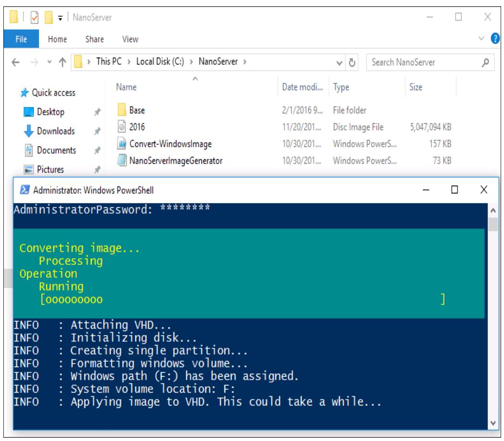
Task: Switch to the Share ribbon tab
Action: 94,39
